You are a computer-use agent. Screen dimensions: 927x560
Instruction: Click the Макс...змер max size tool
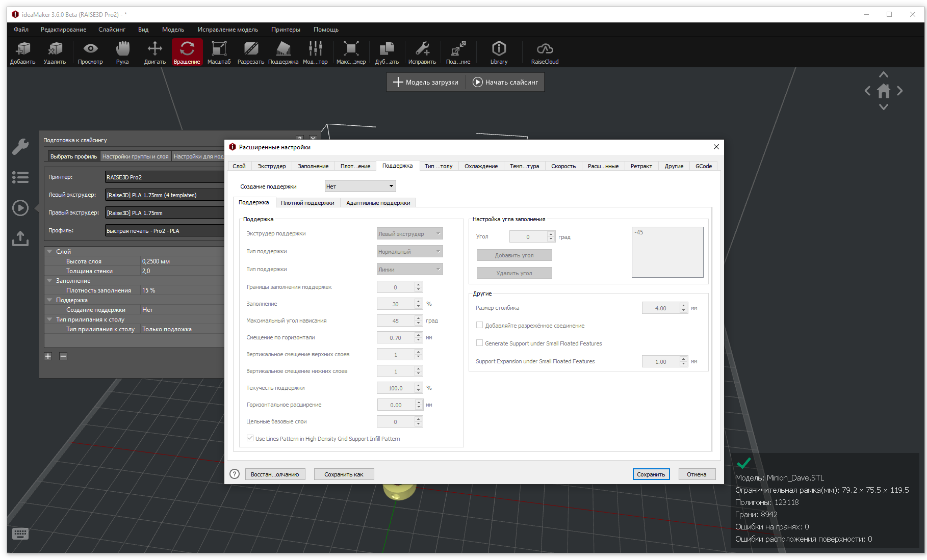tap(351, 53)
